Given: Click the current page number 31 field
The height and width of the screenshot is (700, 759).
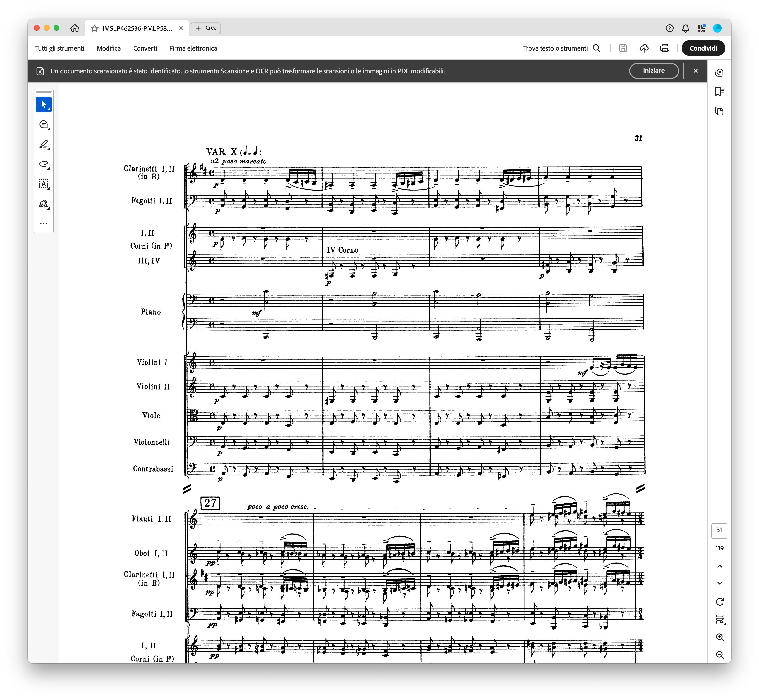Looking at the screenshot, I should click(719, 530).
